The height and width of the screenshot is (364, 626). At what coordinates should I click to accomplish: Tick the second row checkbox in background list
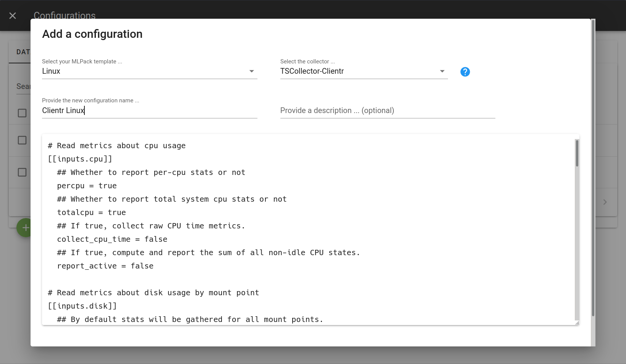coord(22,140)
